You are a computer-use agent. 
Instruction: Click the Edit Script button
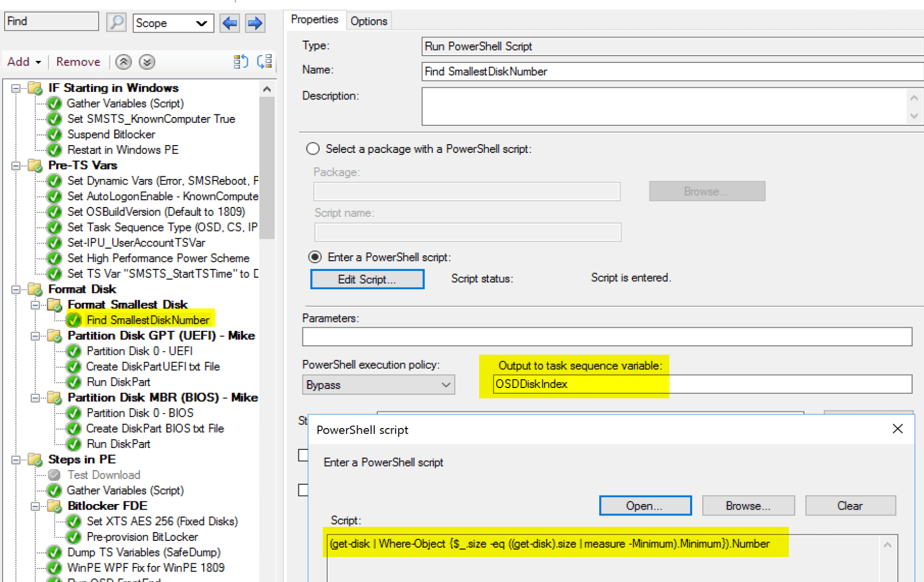coord(367,279)
